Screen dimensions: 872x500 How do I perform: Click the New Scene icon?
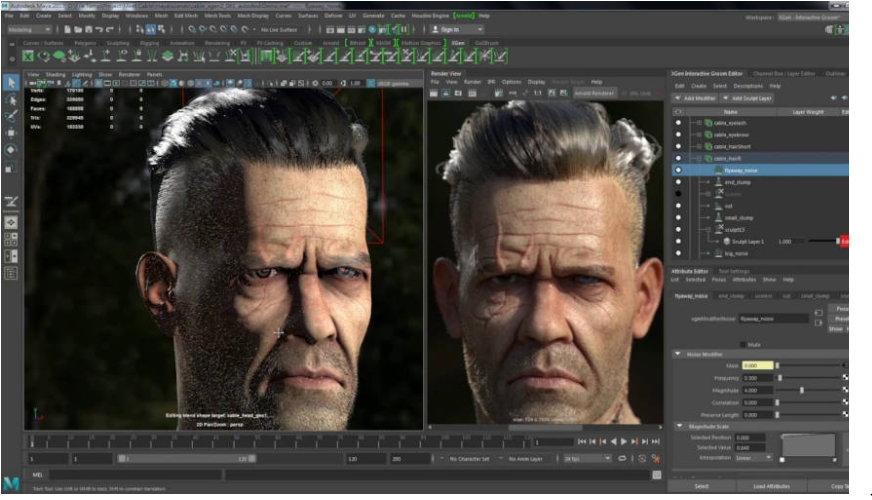click(x=67, y=29)
